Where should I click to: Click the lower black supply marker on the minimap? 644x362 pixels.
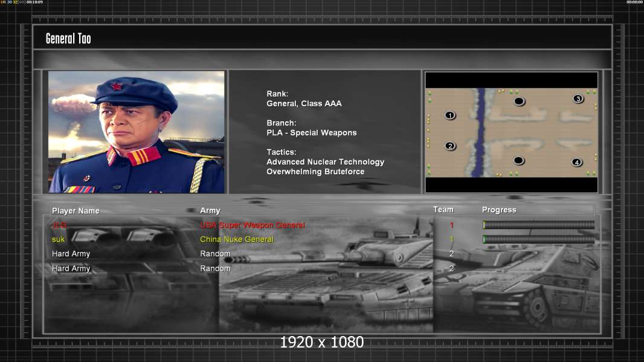point(519,160)
